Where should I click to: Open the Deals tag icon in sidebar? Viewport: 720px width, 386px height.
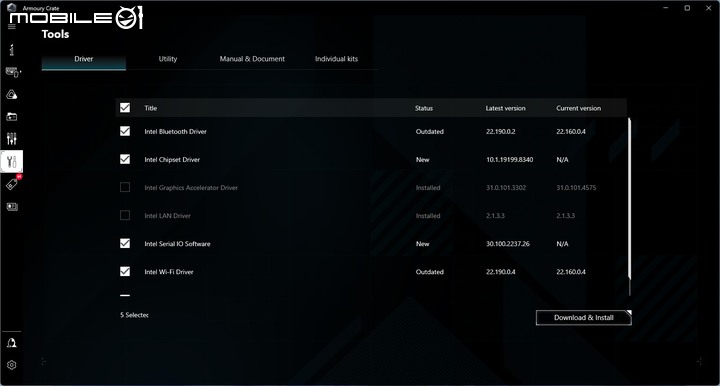click(x=12, y=184)
